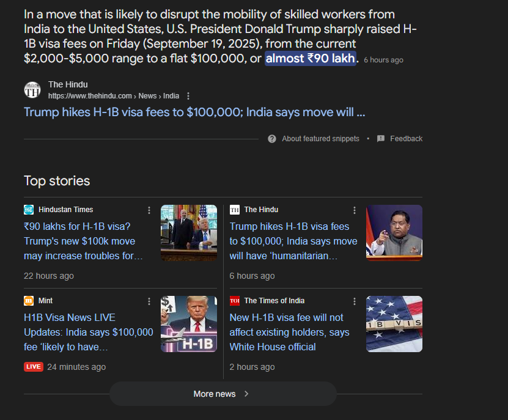
Task: Open options menu for The Hindu story
Action: click(355, 210)
